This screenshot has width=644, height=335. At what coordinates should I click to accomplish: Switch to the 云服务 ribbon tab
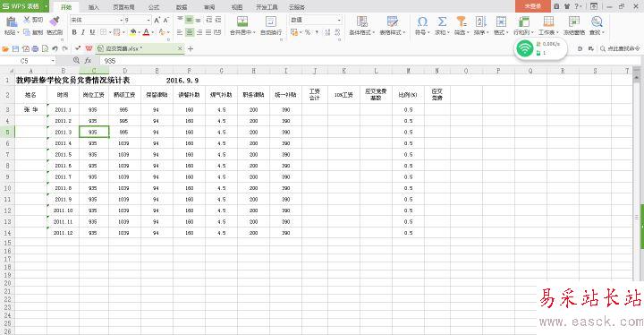[x=297, y=7]
